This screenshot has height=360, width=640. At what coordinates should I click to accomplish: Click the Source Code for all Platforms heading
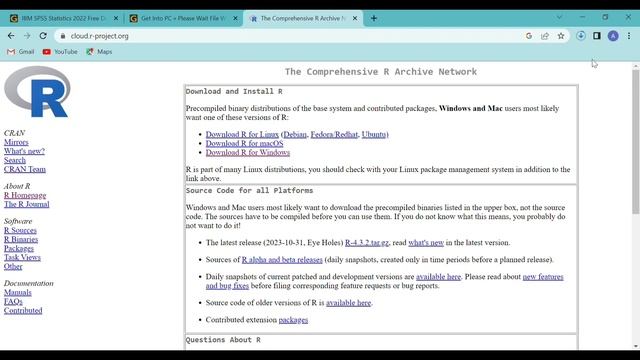249,191
